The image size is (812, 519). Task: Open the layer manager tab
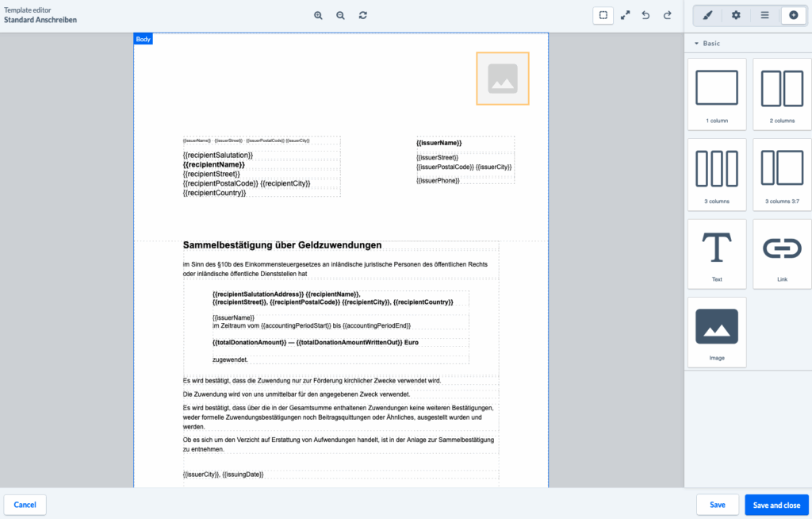click(764, 15)
